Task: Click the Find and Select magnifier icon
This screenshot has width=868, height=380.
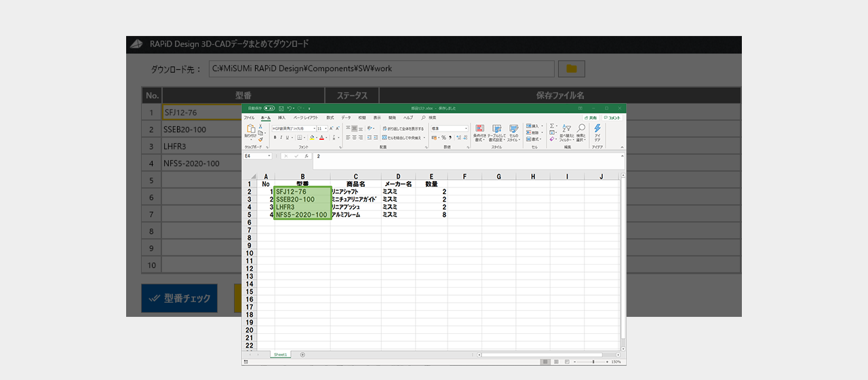Action: coord(581,129)
